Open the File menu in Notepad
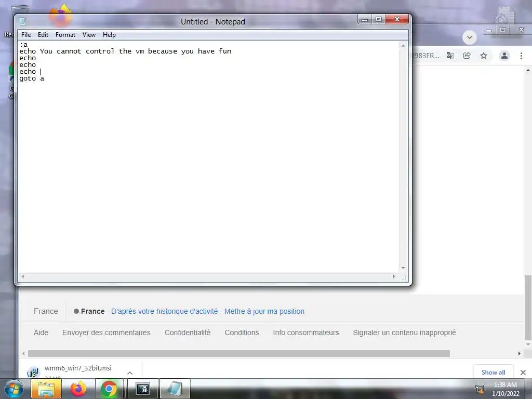The image size is (532, 399). pos(26,35)
